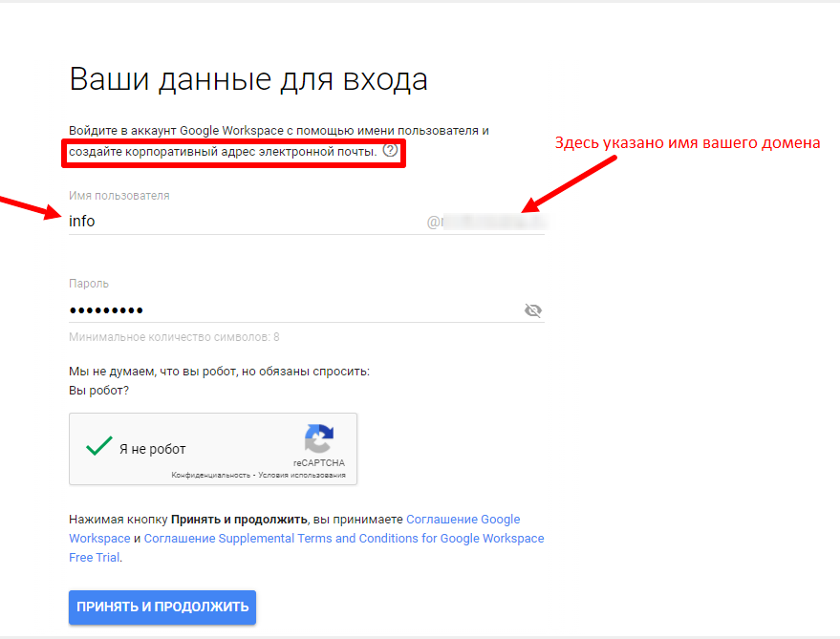Screen dimensions: 840x639
Task: Click the "Имя пользователя" field label
Action: point(118,196)
